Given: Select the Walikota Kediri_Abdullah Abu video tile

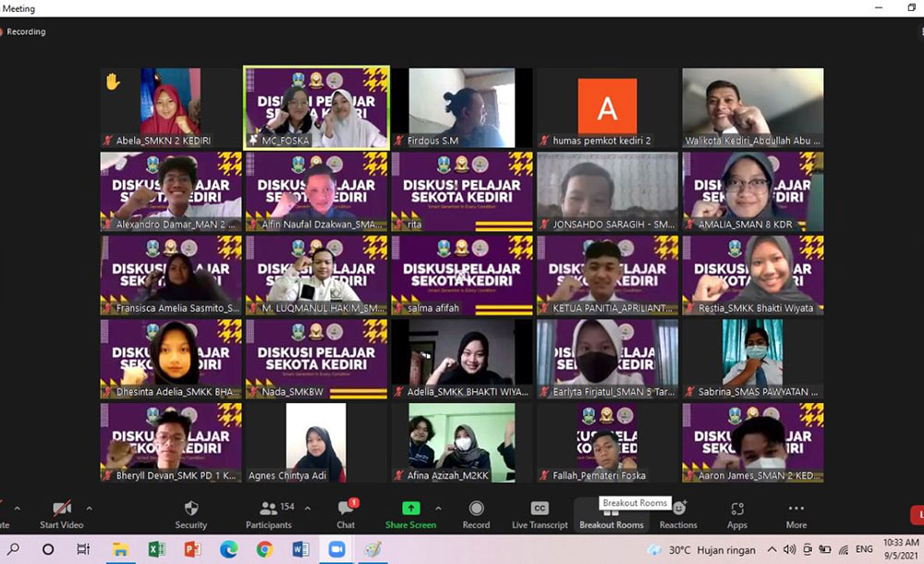Looking at the screenshot, I should [753, 107].
